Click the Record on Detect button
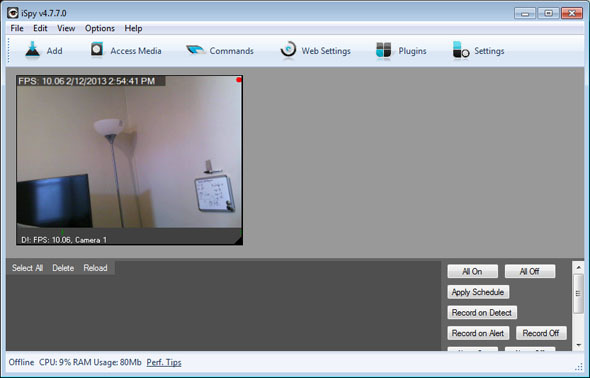 click(x=482, y=312)
